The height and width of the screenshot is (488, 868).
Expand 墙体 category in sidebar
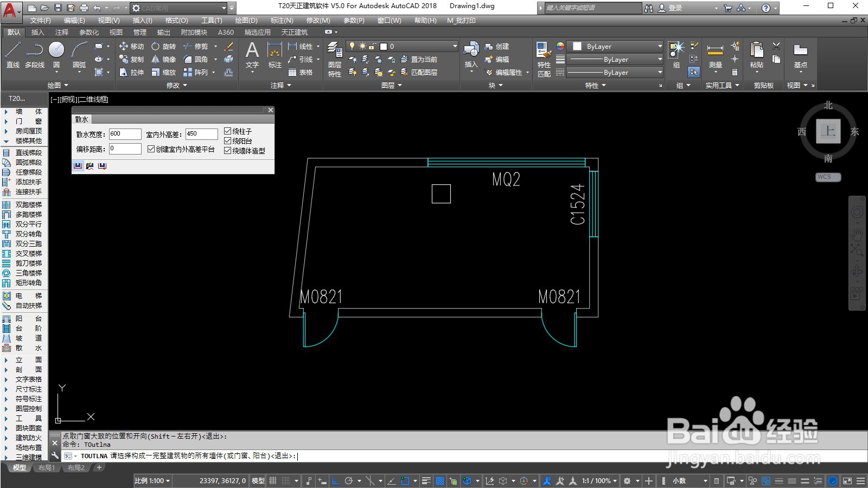[24, 111]
